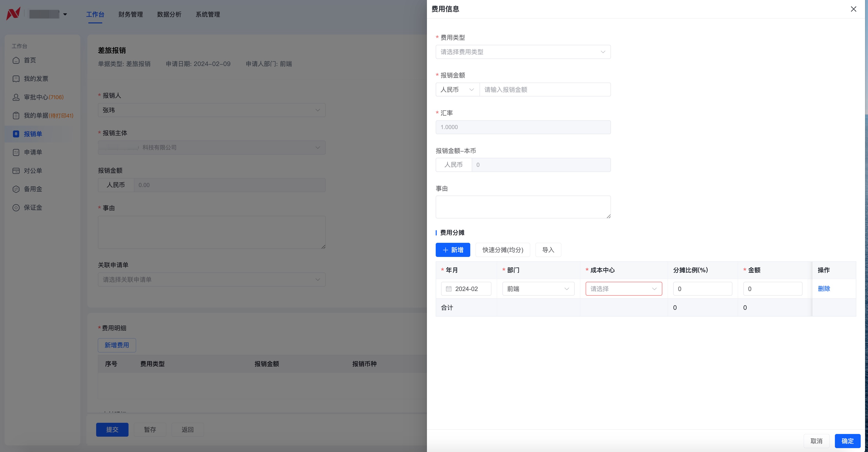The height and width of the screenshot is (452, 868).
Task: Click 取消 in the drawer footer
Action: 816,441
